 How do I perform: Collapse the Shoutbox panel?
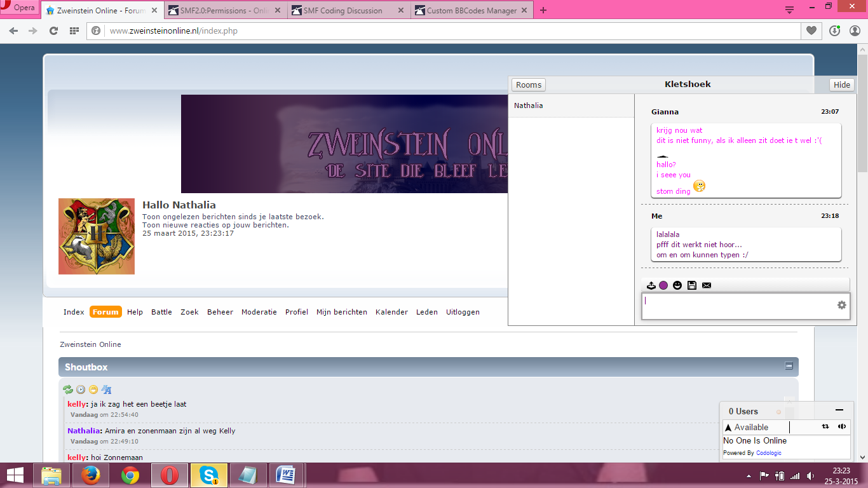[789, 366]
